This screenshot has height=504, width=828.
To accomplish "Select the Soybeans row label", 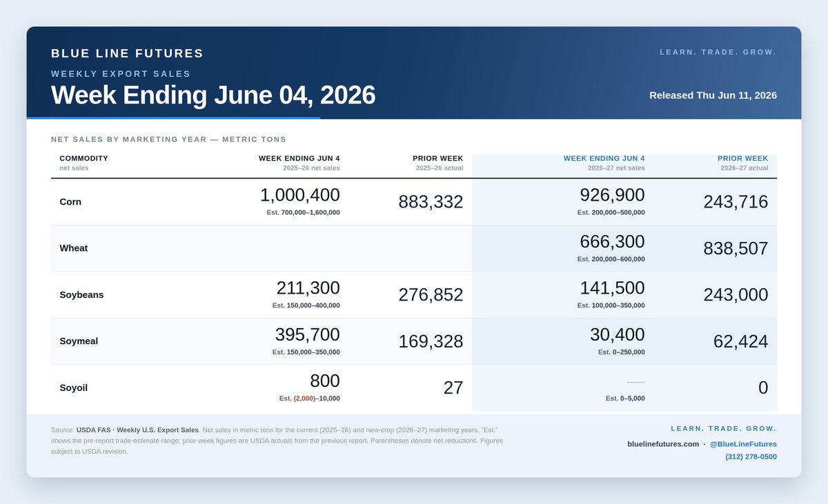I will [x=81, y=294].
